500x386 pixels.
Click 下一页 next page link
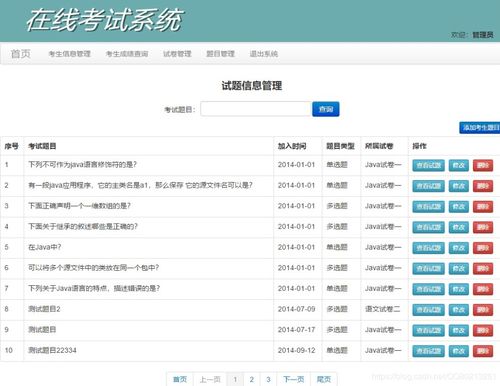tap(294, 379)
